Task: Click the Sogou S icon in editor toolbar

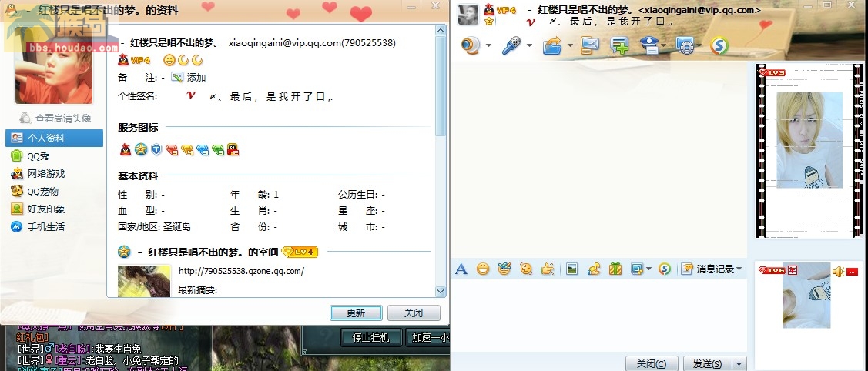Action: pos(664,269)
